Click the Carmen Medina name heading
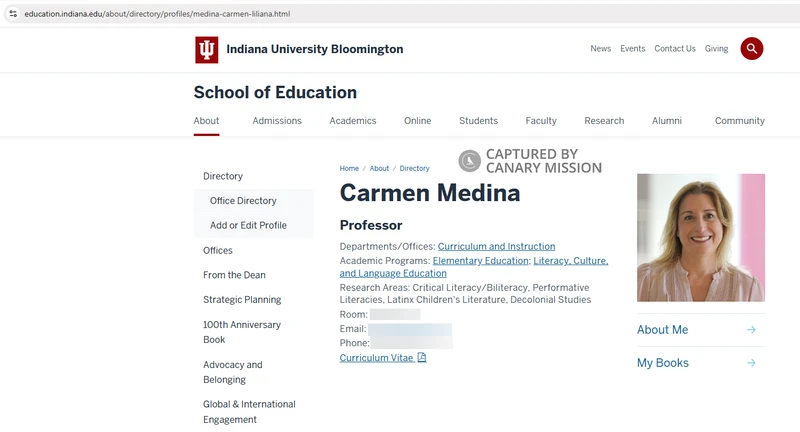 pyautogui.click(x=430, y=193)
